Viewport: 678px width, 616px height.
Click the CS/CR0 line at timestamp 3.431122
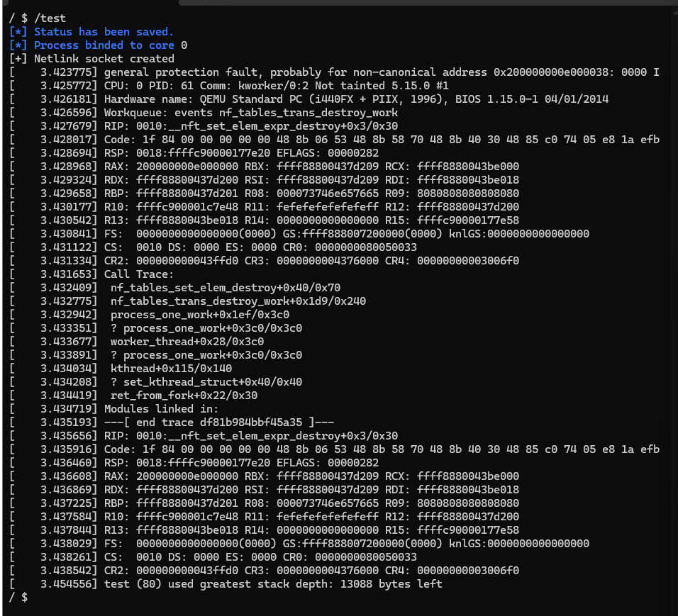pyautogui.click(x=213, y=247)
